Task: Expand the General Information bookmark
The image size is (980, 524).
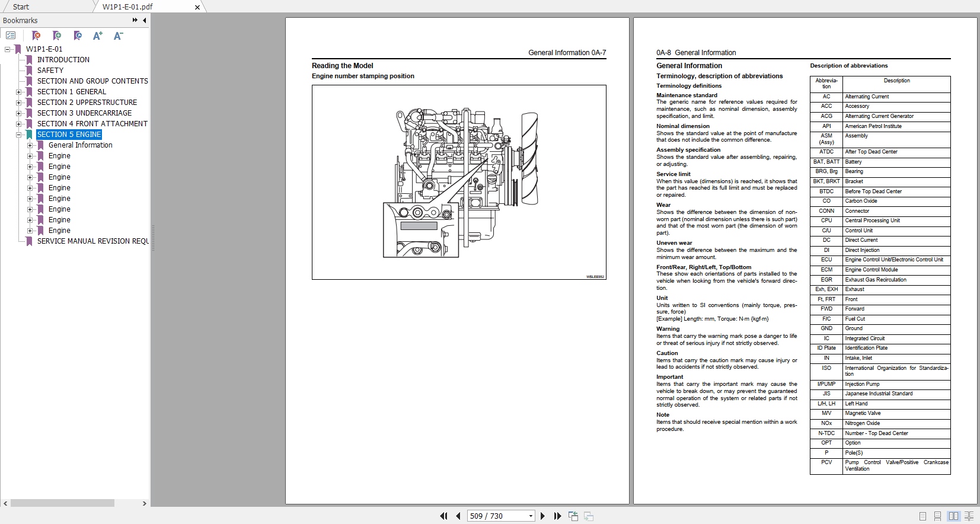Action: pyautogui.click(x=30, y=145)
